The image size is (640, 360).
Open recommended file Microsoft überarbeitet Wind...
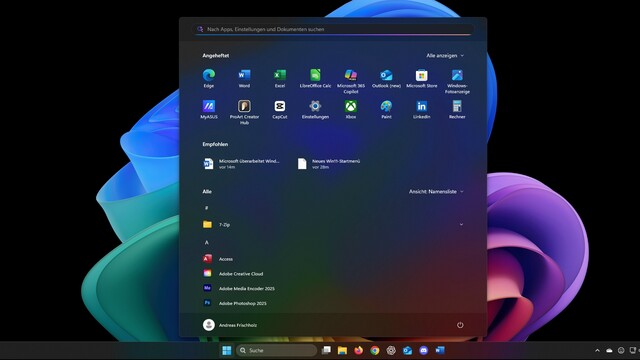coord(242,164)
